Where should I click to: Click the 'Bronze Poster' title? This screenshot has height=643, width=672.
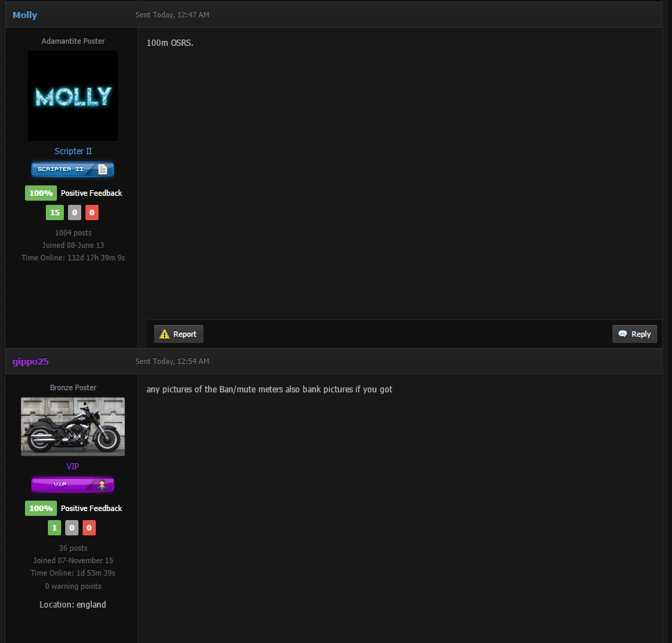[74, 387]
